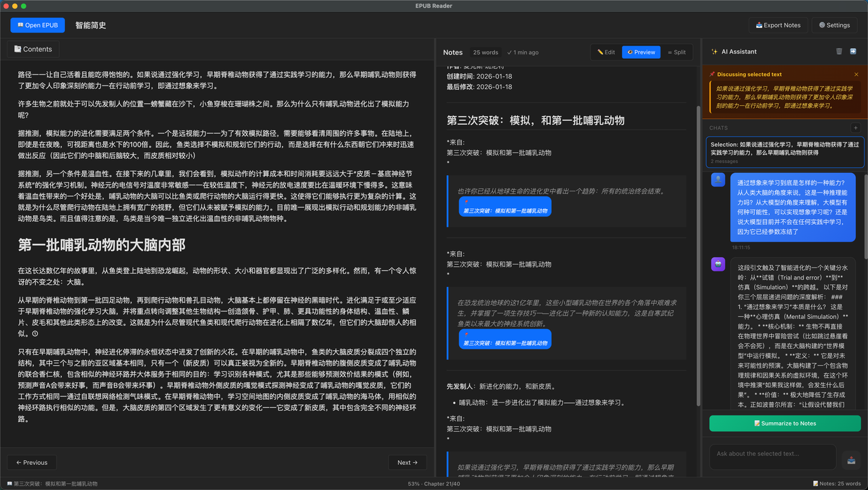The width and height of the screenshot is (868, 490).
Task: Open source link under quote 在恐龙统治地球的这1亿年里
Action: pyautogui.click(x=505, y=339)
